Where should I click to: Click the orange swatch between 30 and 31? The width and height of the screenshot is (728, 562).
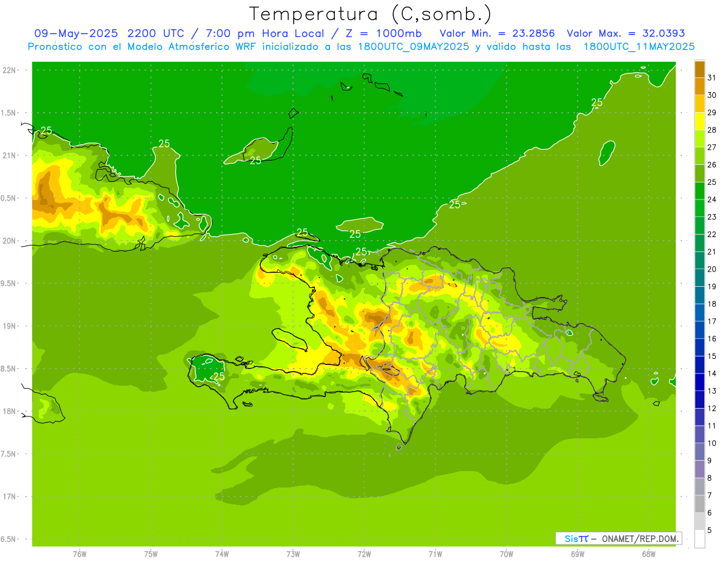tap(699, 86)
